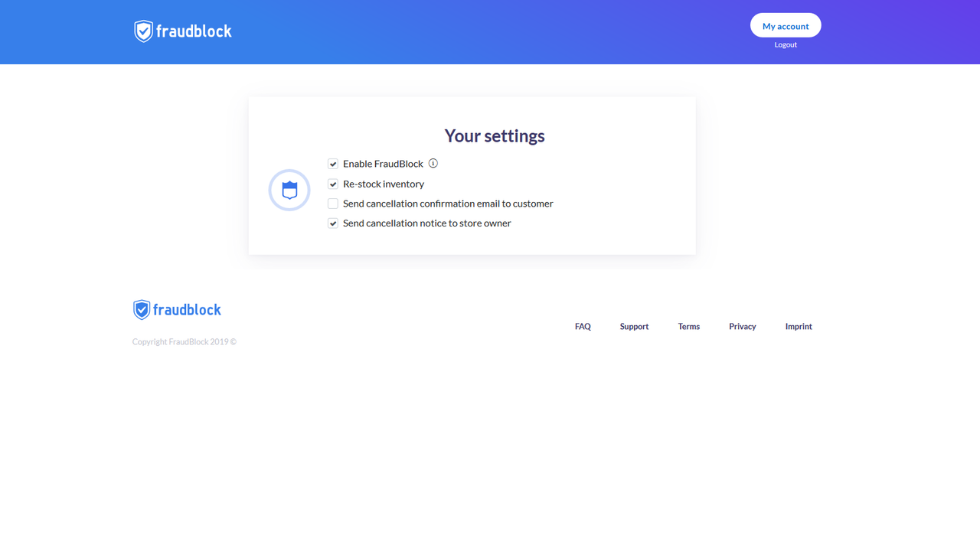This screenshot has width=980, height=551.
Task: Open the Imprint link
Action: 799,327
